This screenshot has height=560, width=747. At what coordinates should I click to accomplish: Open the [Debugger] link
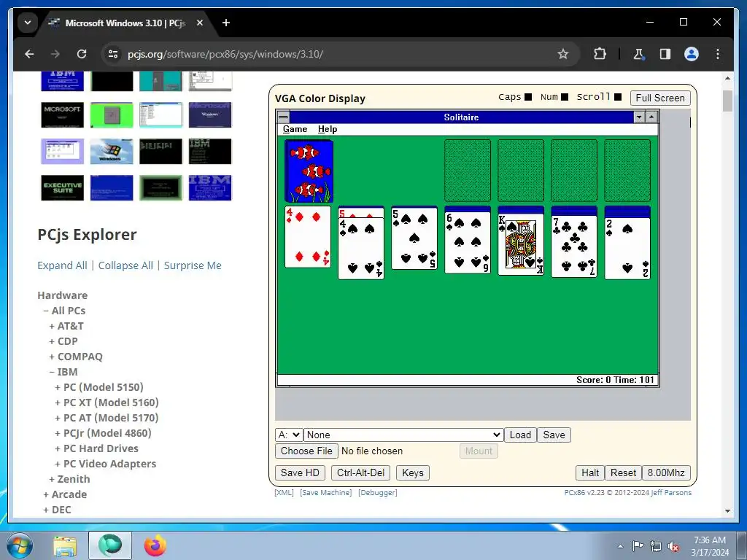(377, 493)
